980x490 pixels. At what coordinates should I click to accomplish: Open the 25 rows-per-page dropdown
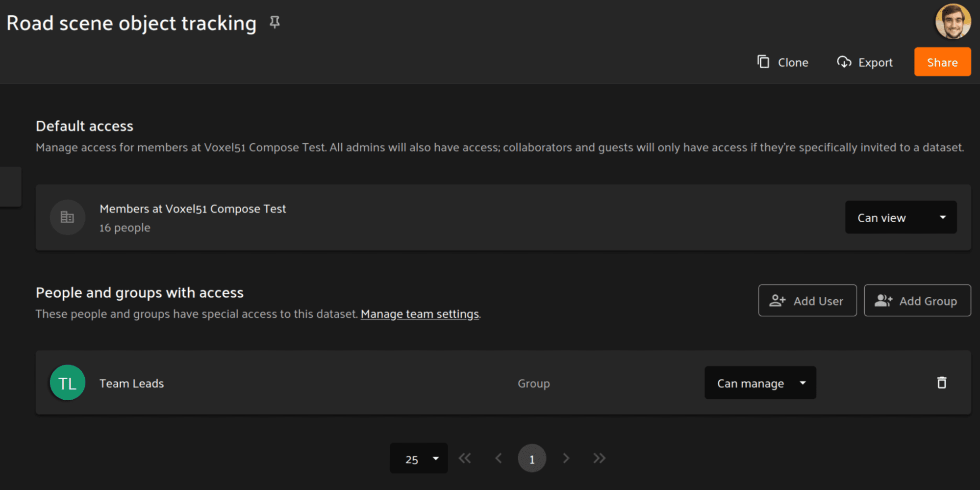click(x=419, y=458)
